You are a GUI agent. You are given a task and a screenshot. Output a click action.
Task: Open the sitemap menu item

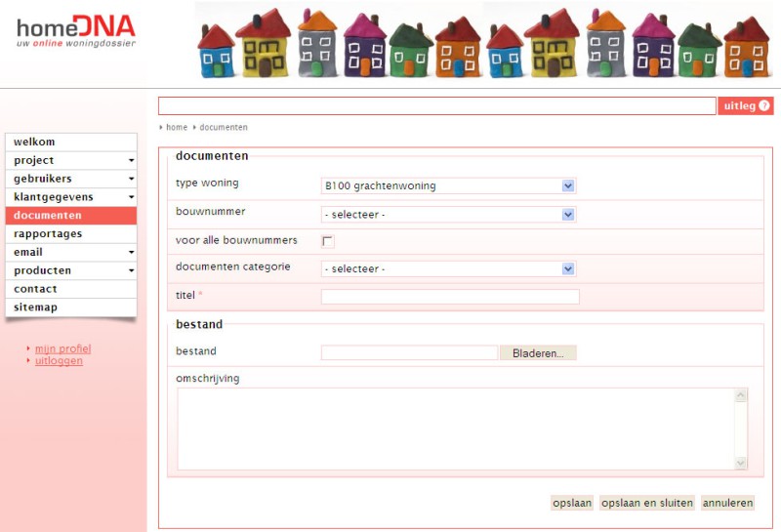(x=70, y=307)
